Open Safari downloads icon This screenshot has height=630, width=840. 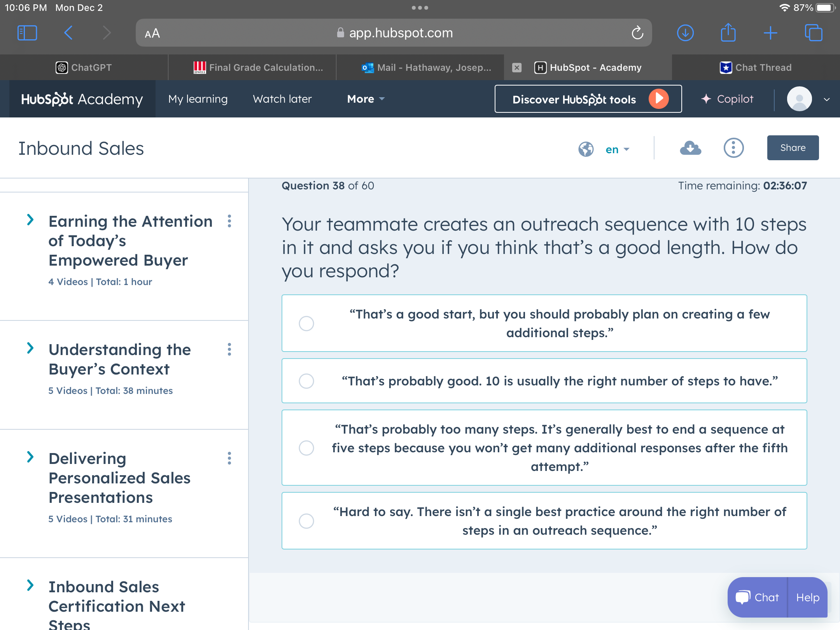685,33
